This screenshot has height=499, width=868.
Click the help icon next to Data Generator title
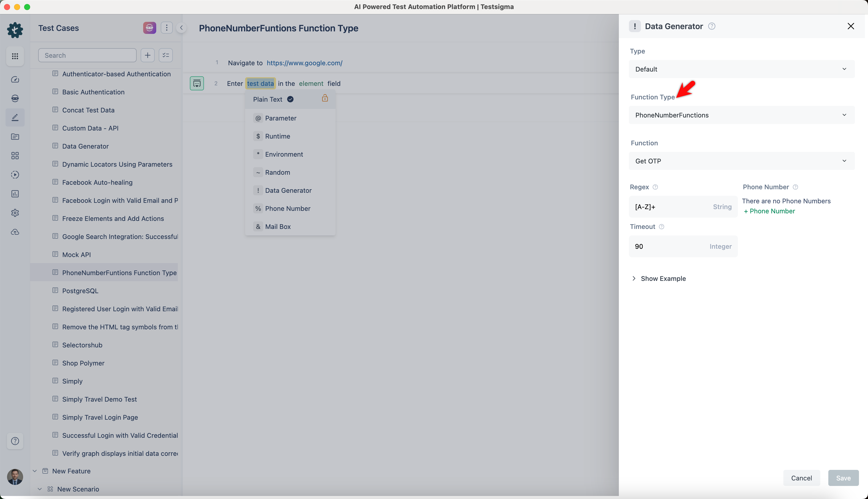(x=712, y=26)
